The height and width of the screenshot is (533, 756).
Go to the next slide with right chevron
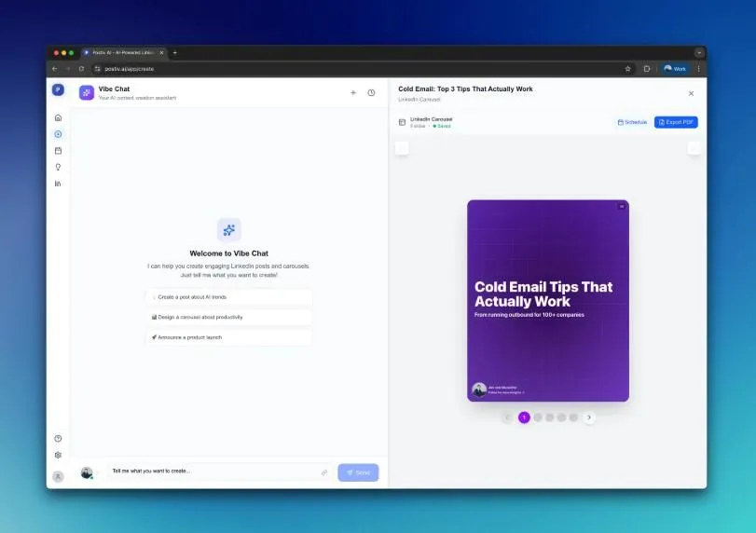589,417
